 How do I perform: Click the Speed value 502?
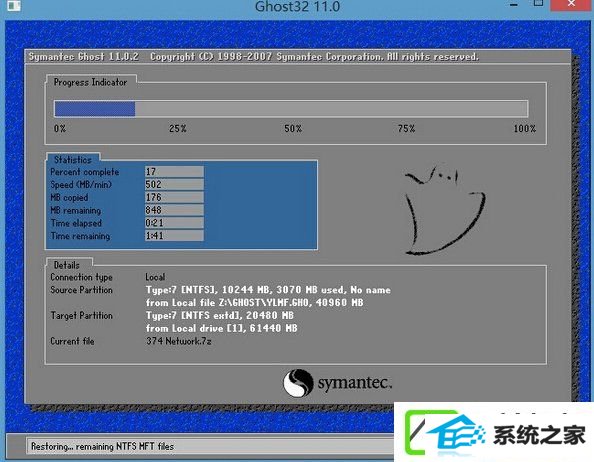coord(174,184)
